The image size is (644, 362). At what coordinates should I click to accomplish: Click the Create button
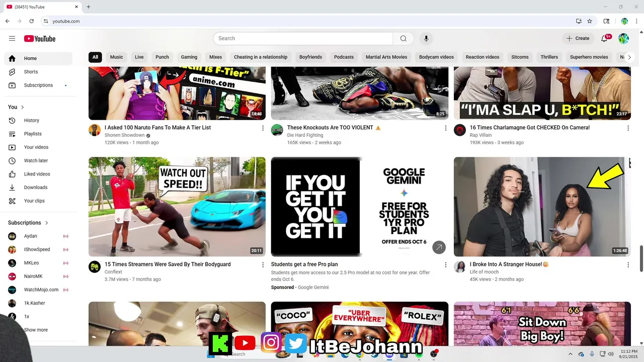pyautogui.click(x=578, y=39)
